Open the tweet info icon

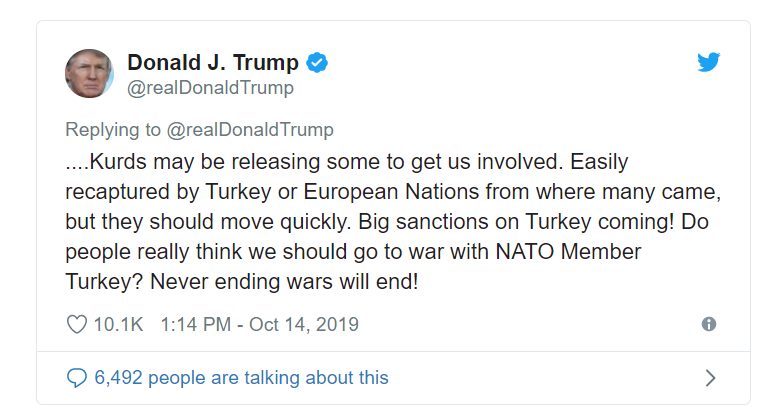709,324
